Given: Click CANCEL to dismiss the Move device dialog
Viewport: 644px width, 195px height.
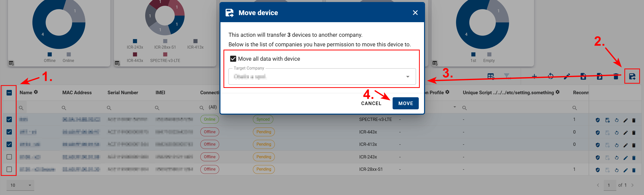Looking at the screenshot, I should [371, 103].
